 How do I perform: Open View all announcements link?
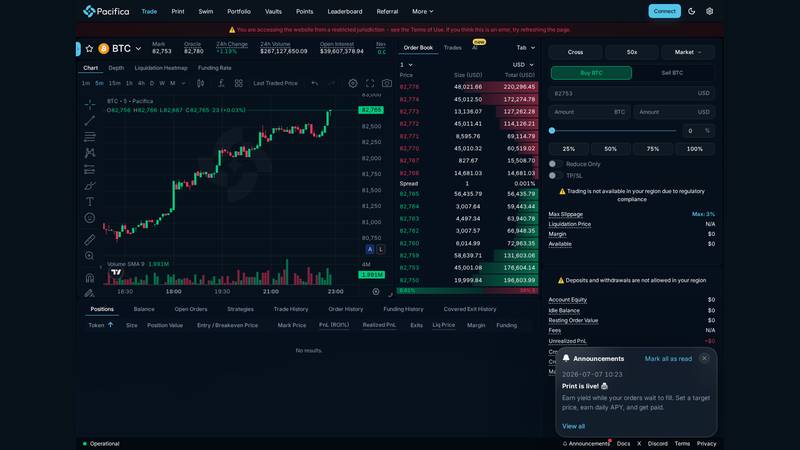coord(573,426)
